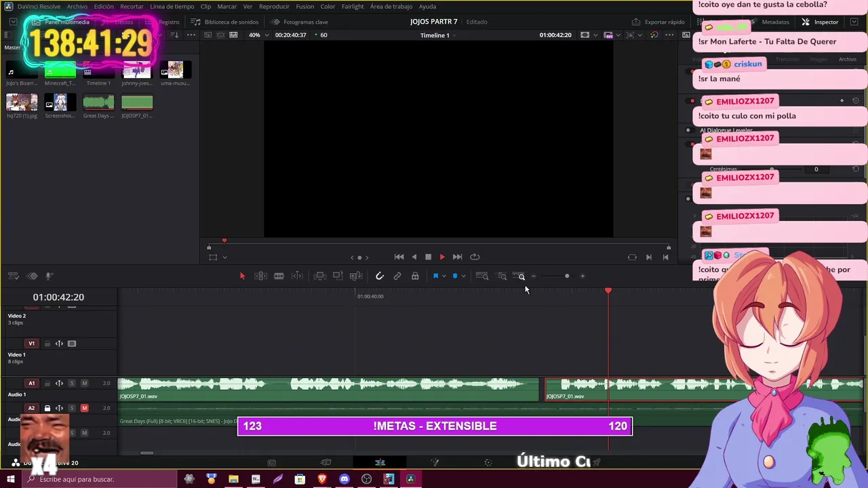Disable Video 1 track filmstrip icon
Screen dimensions: 868x488
pos(72,344)
